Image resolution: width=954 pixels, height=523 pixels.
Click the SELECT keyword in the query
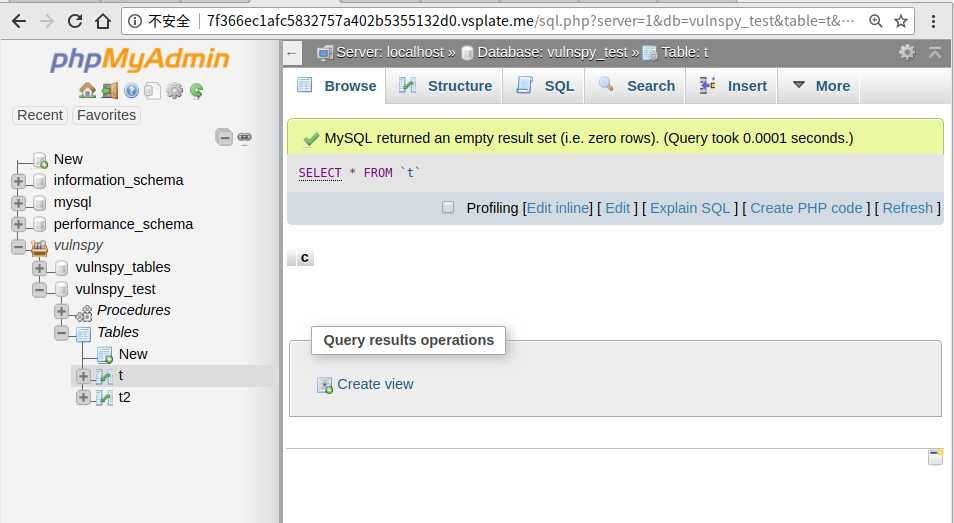pyautogui.click(x=320, y=173)
